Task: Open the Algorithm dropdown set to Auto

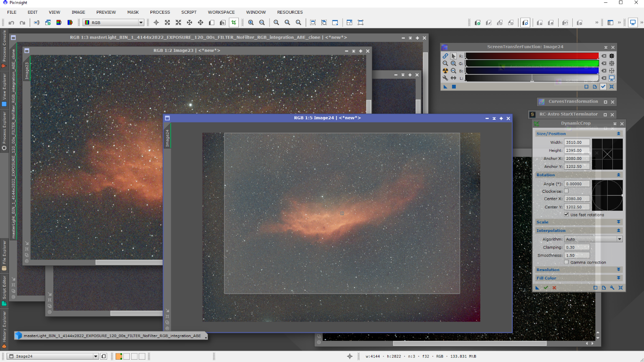Action: click(593, 239)
